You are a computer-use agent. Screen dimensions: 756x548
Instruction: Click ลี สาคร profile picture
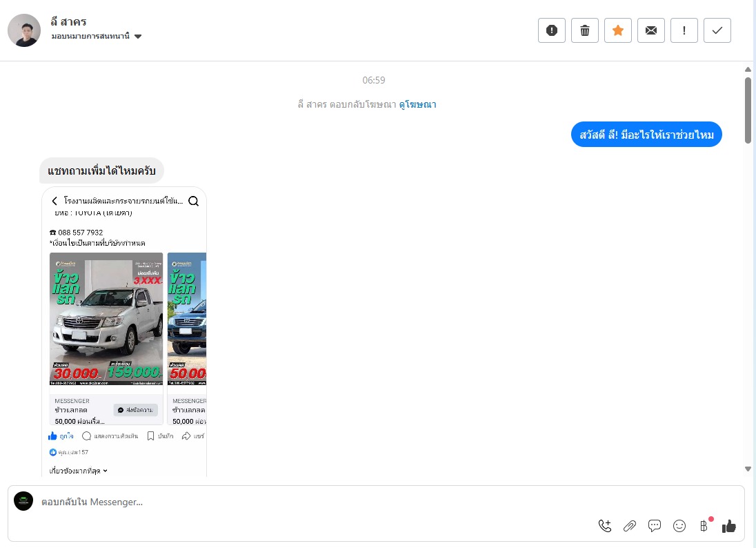click(24, 30)
